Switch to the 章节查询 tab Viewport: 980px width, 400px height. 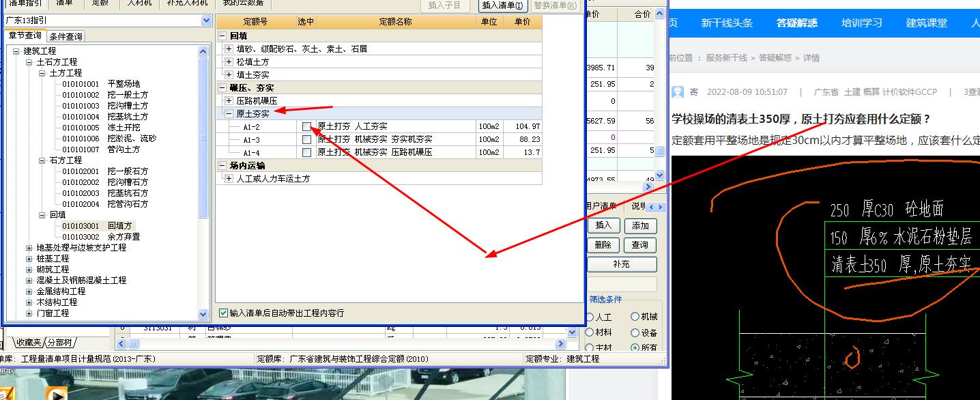click(25, 35)
